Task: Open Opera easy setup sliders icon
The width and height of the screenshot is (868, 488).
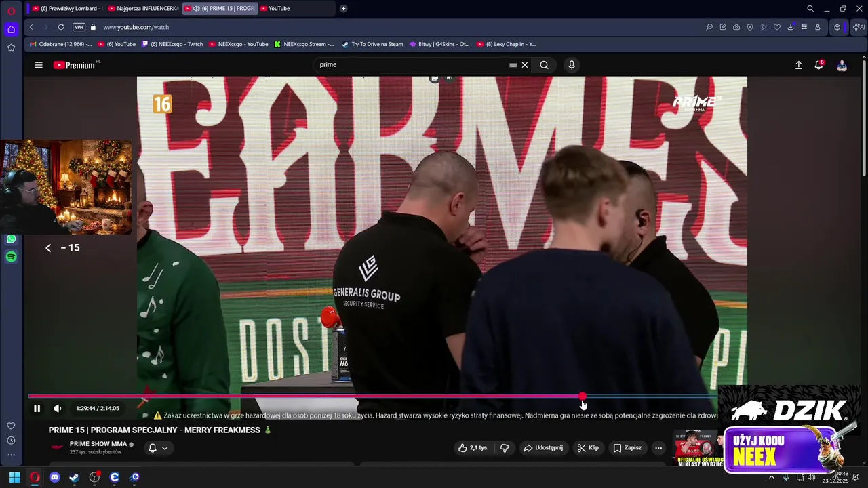Action: 804,27
